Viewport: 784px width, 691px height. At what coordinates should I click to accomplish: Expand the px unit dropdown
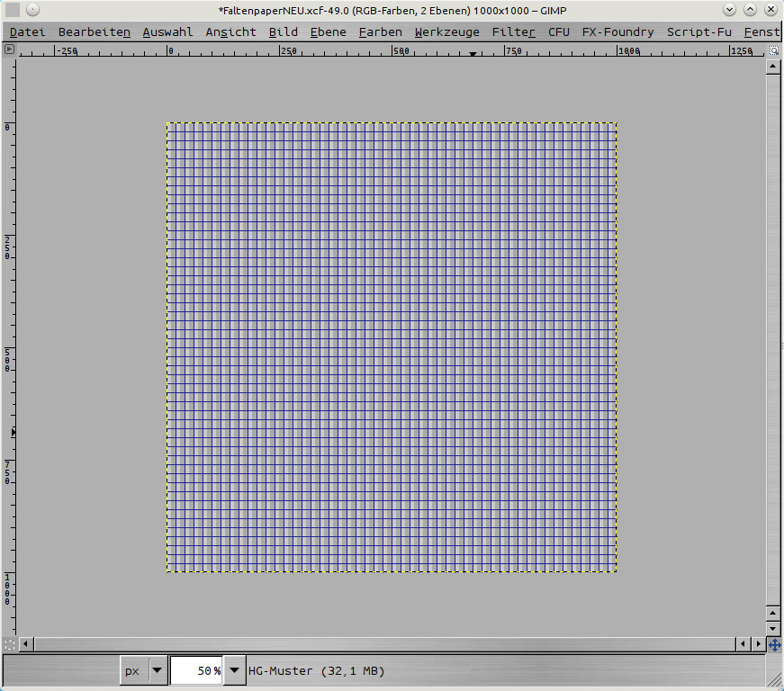pyautogui.click(x=157, y=670)
